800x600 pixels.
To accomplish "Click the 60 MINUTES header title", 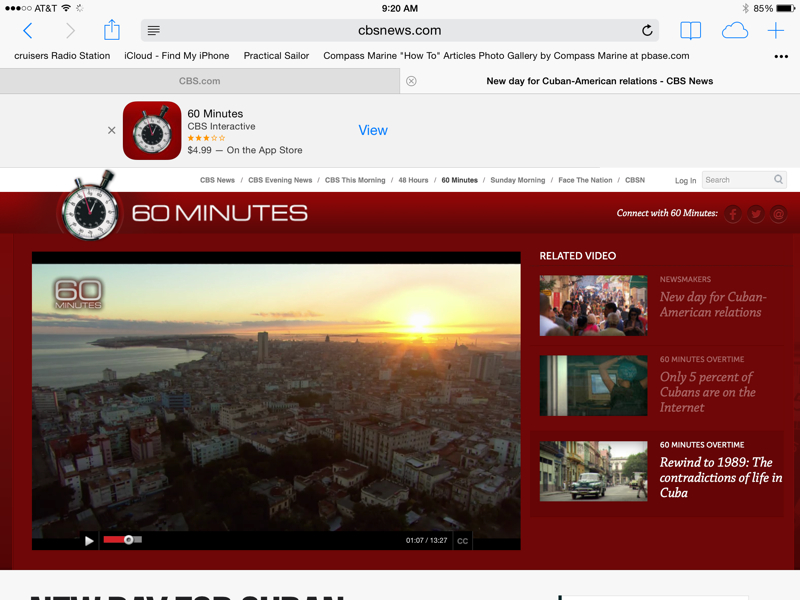I will (x=220, y=213).
